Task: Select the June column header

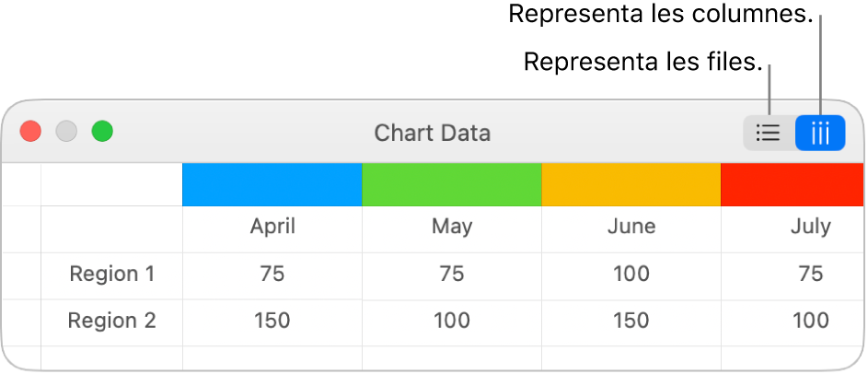Action: 631,227
